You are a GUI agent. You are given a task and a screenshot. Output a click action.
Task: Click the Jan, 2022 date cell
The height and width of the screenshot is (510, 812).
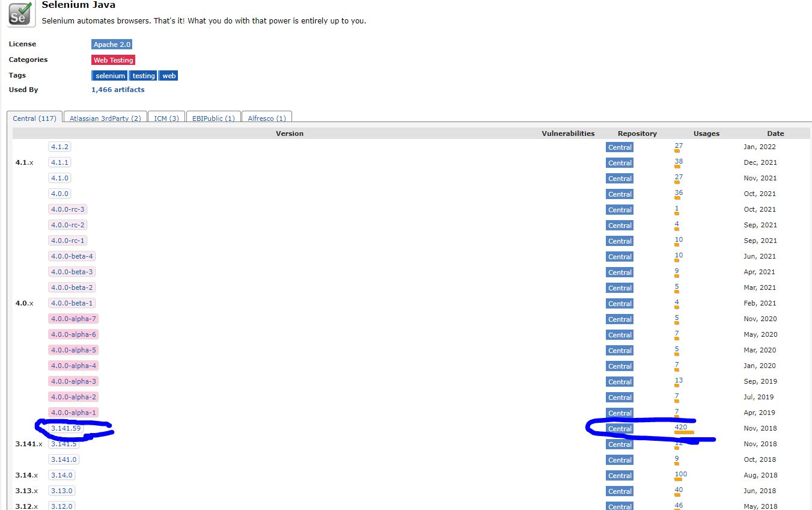(760, 147)
